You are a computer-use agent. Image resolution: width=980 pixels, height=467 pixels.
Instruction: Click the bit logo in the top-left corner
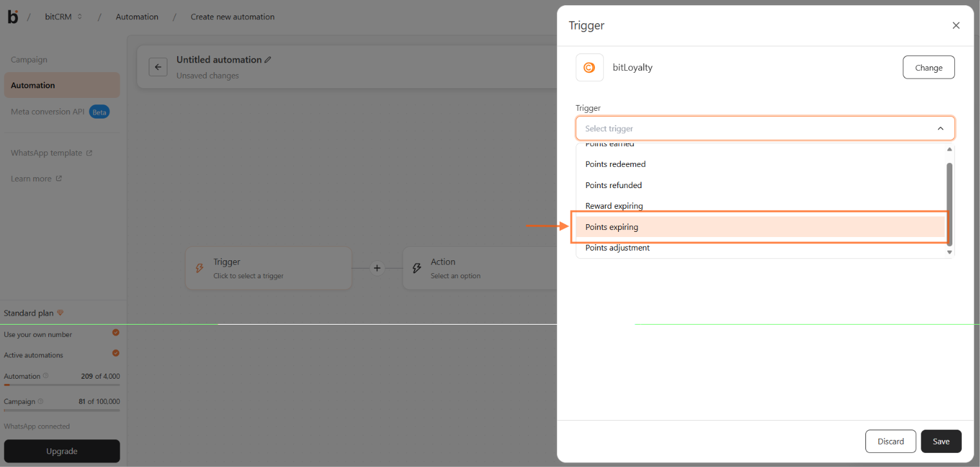pyautogui.click(x=12, y=17)
